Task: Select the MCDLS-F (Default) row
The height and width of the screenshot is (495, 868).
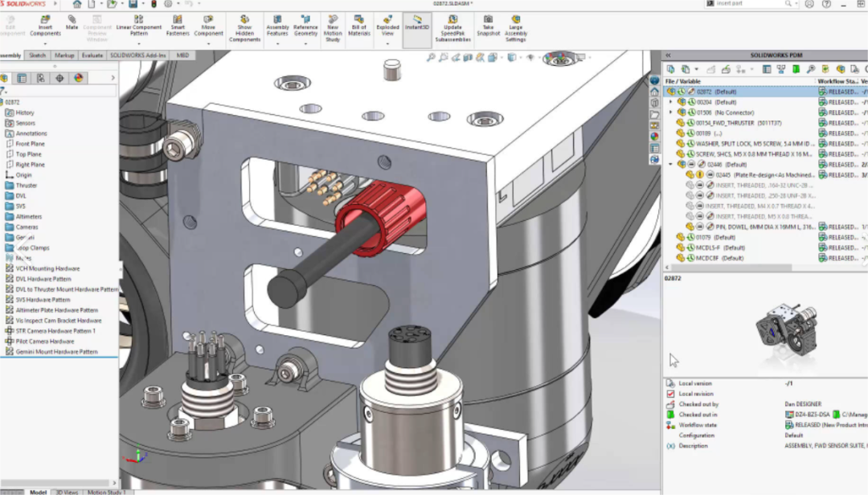Action: (720, 247)
